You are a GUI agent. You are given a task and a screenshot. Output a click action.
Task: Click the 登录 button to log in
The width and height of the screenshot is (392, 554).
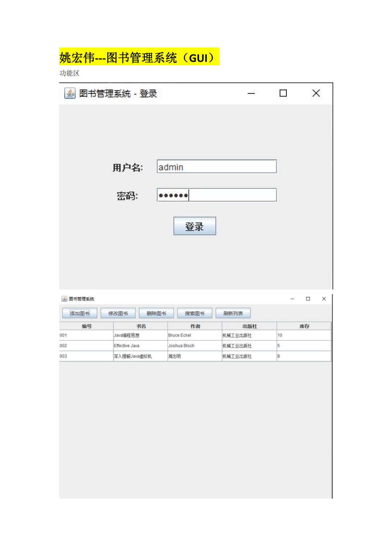click(195, 226)
